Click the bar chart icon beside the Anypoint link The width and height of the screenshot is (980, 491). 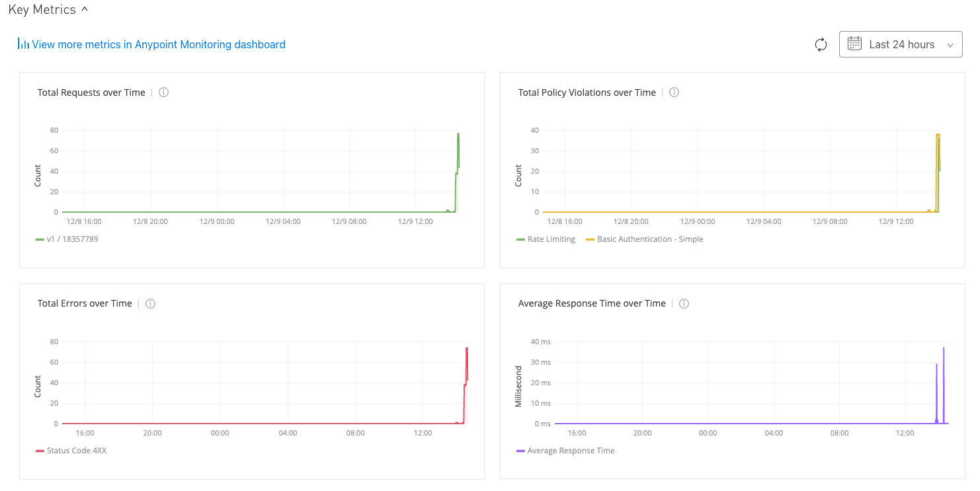click(x=24, y=44)
